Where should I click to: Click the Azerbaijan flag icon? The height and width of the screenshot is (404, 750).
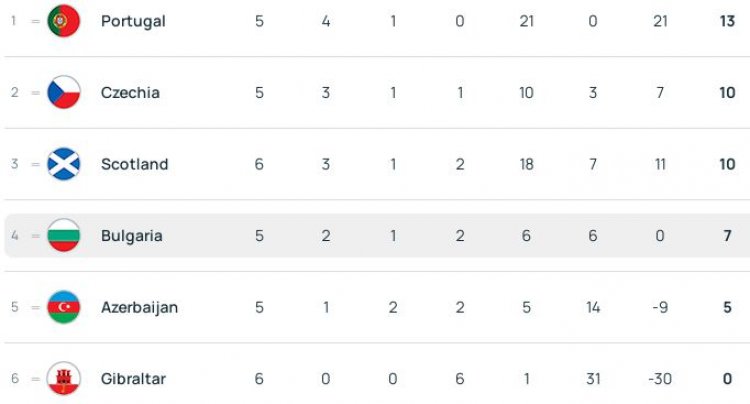point(63,307)
